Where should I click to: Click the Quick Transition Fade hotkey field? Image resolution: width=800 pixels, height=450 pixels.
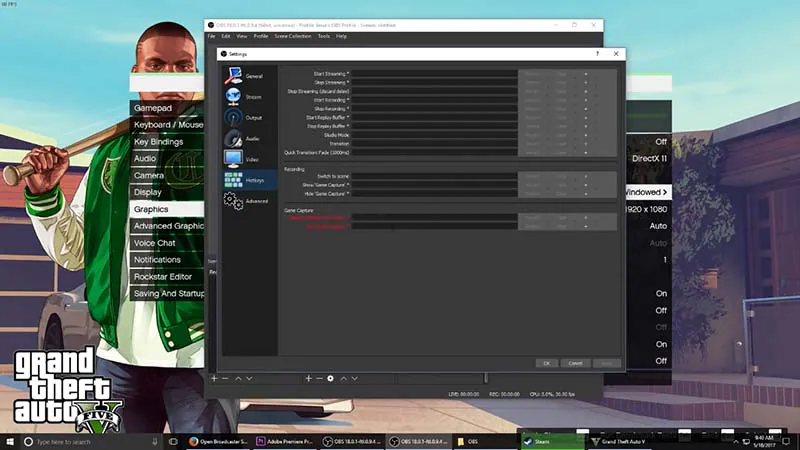(x=434, y=153)
